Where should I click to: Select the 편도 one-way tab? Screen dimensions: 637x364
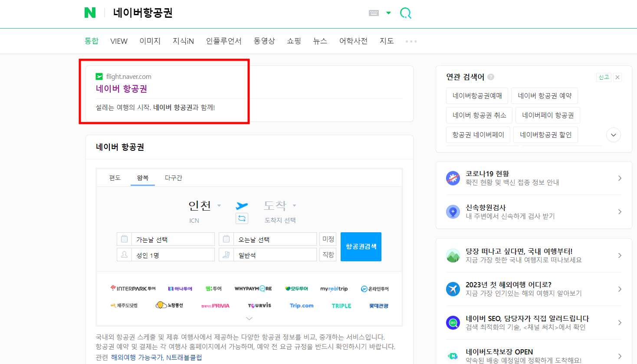tap(115, 178)
